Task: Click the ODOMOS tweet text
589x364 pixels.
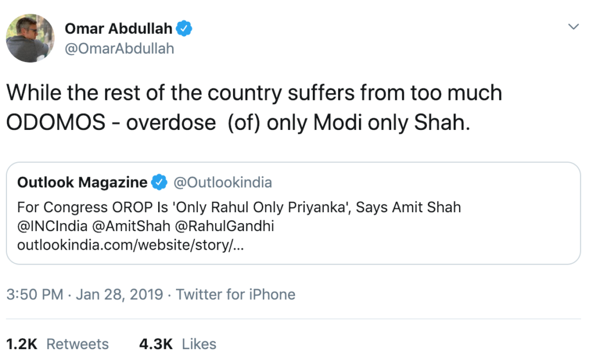Action: pos(253,108)
